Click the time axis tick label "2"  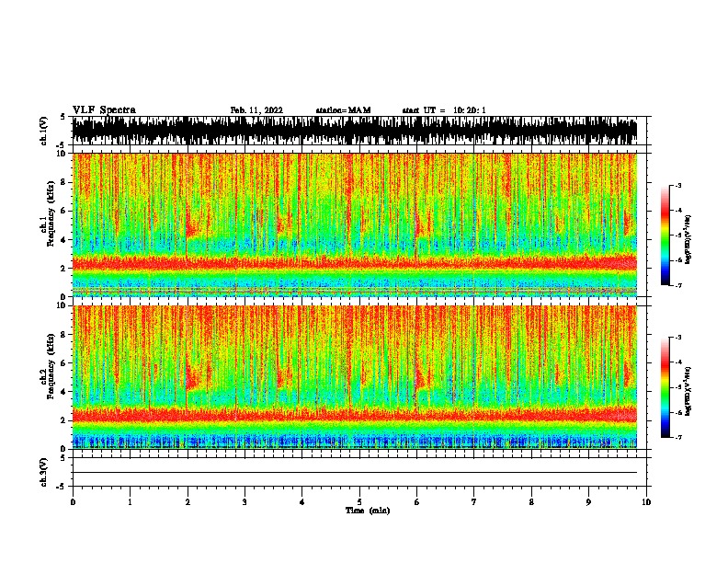pyautogui.click(x=188, y=502)
